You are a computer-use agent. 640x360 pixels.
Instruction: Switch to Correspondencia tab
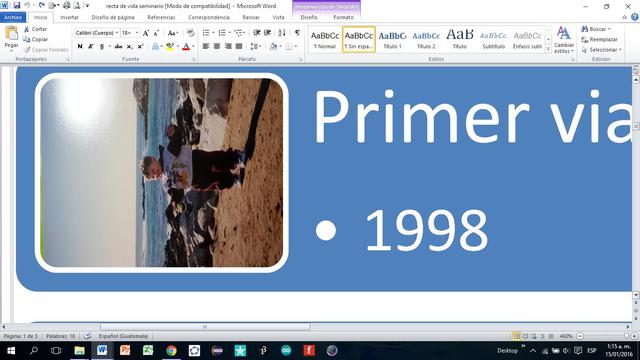(x=209, y=17)
